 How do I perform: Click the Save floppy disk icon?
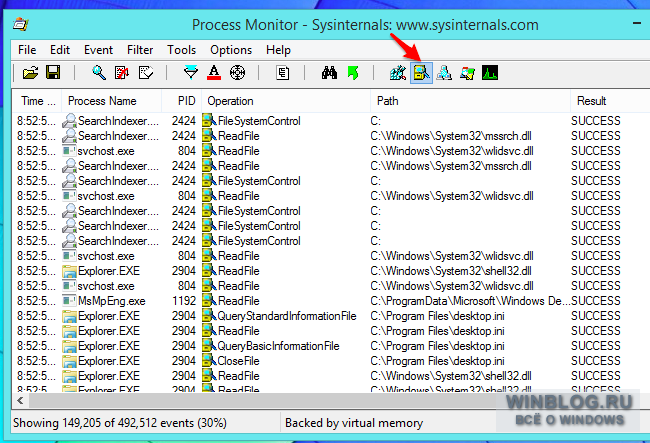[x=53, y=73]
